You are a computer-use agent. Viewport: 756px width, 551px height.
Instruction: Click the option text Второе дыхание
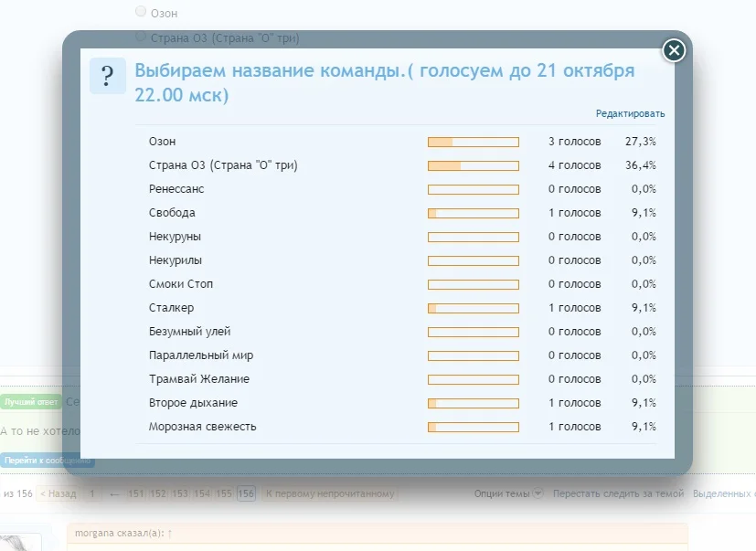point(193,403)
